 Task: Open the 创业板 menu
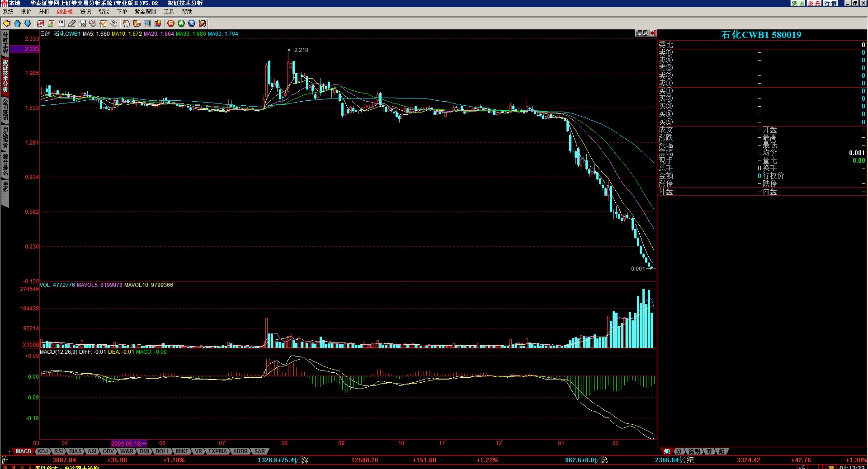(65, 12)
